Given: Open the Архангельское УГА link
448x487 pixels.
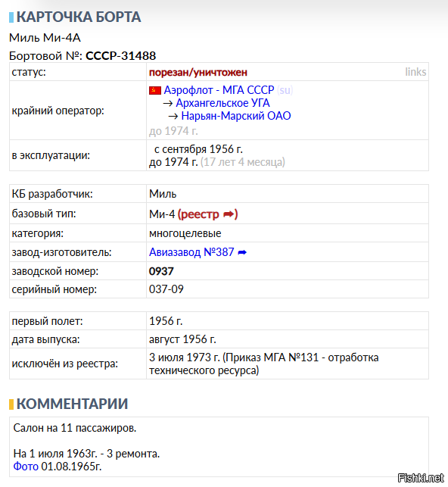Looking at the screenshot, I should pyautogui.click(x=222, y=103).
